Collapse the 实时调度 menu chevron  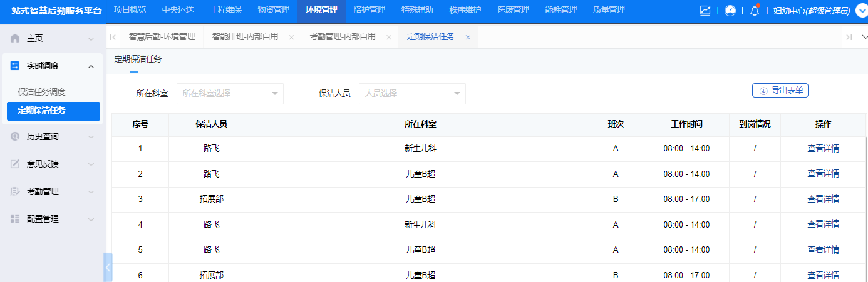(x=91, y=66)
